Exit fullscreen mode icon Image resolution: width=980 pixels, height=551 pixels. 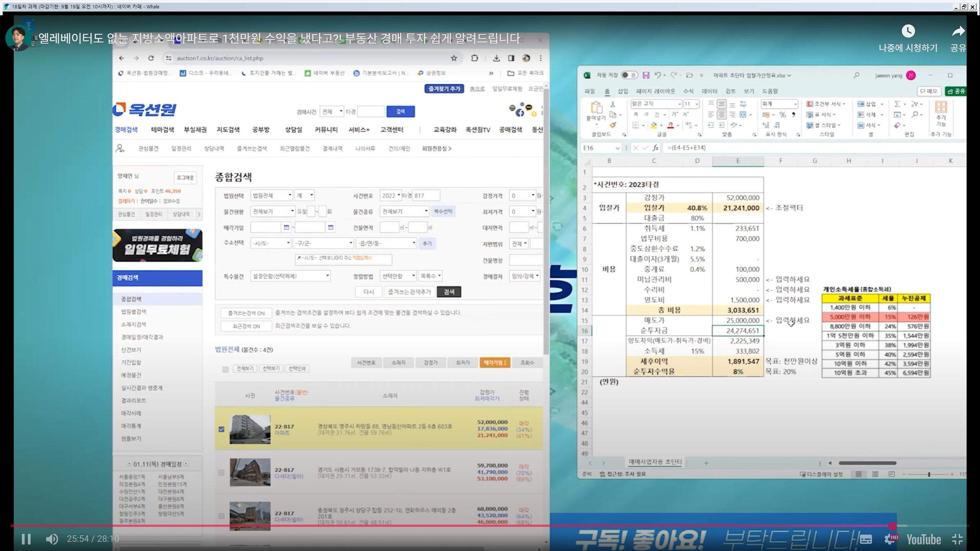coord(957,539)
